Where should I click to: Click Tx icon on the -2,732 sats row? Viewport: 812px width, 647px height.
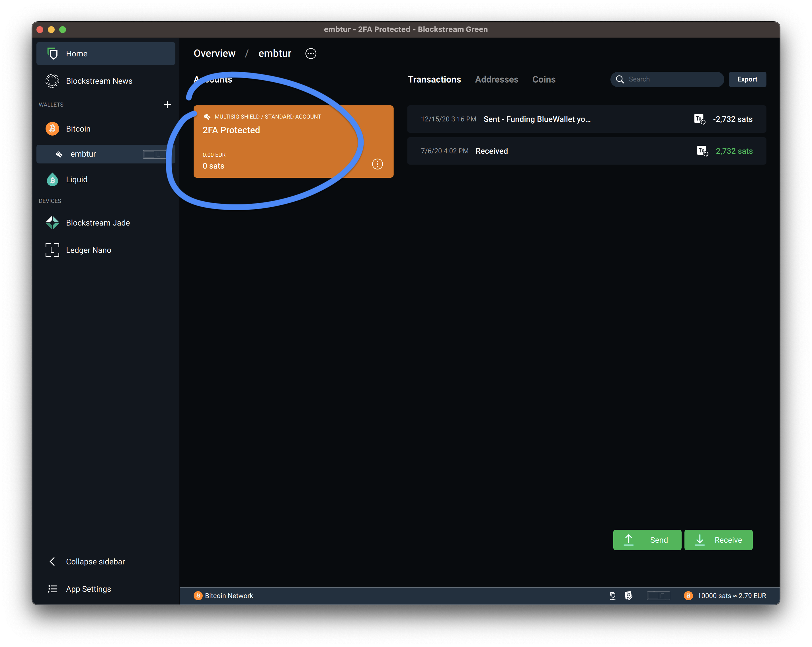pyautogui.click(x=699, y=119)
